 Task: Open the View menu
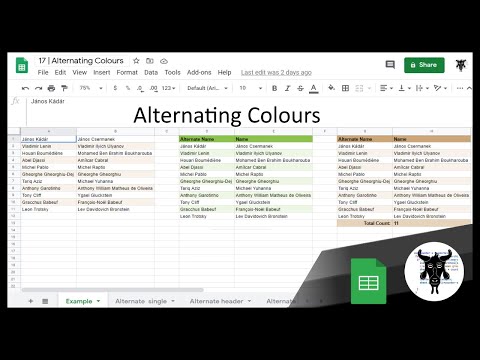coord(79,72)
